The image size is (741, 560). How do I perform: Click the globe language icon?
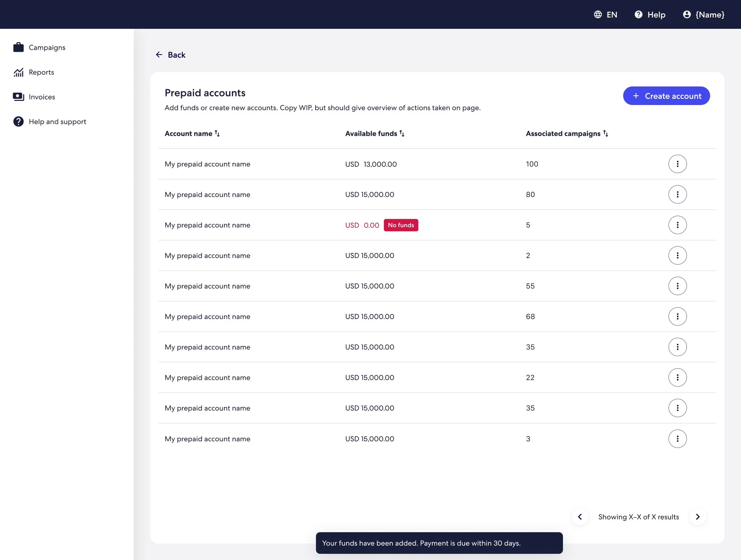tap(598, 14)
